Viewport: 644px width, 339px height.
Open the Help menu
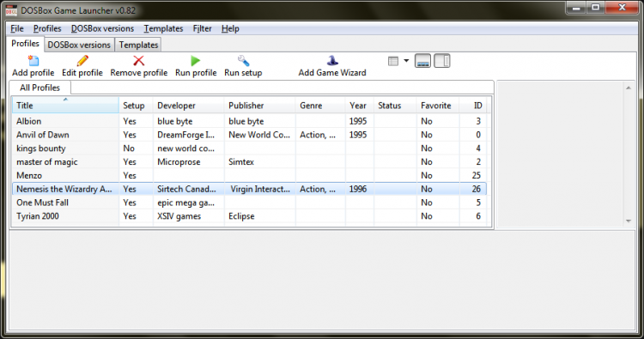click(x=230, y=28)
